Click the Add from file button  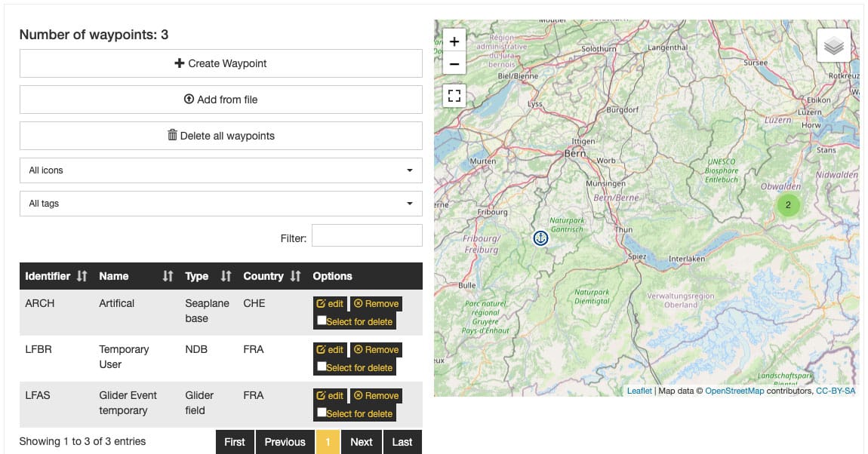[221, 100]
